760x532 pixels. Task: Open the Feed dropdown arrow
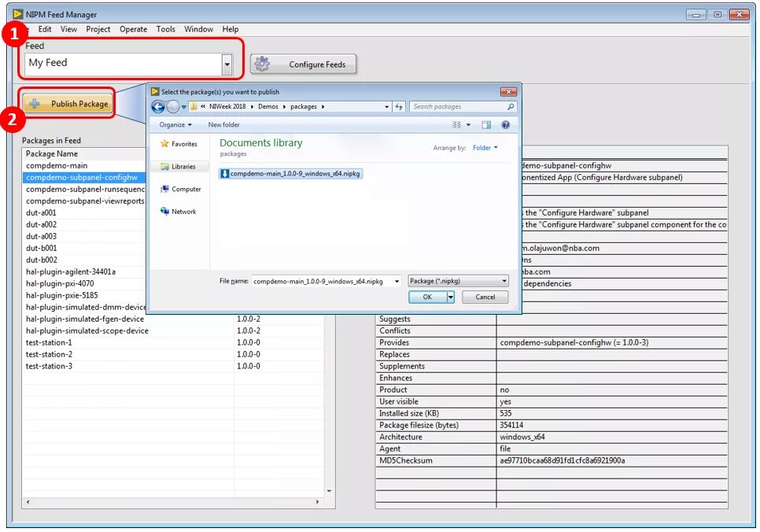pos(227,65)
